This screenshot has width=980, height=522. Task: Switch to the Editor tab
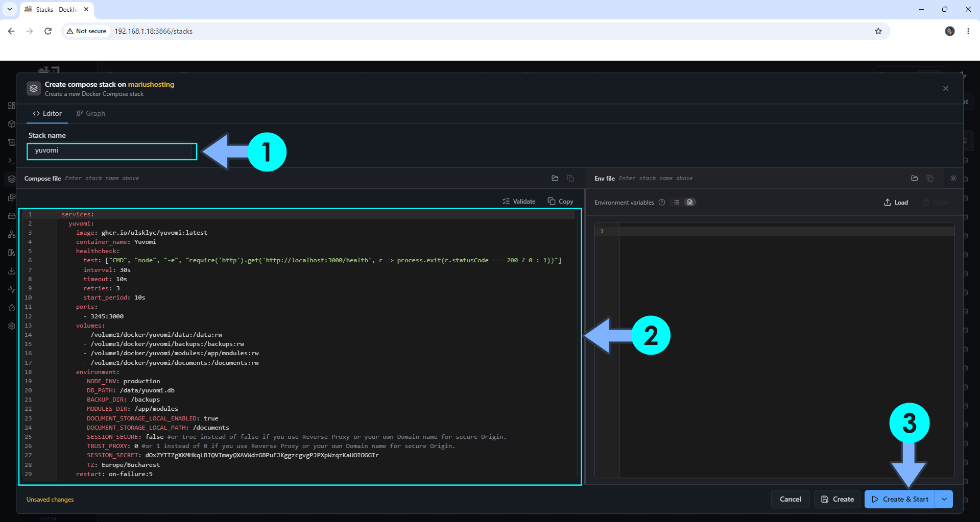47,113
